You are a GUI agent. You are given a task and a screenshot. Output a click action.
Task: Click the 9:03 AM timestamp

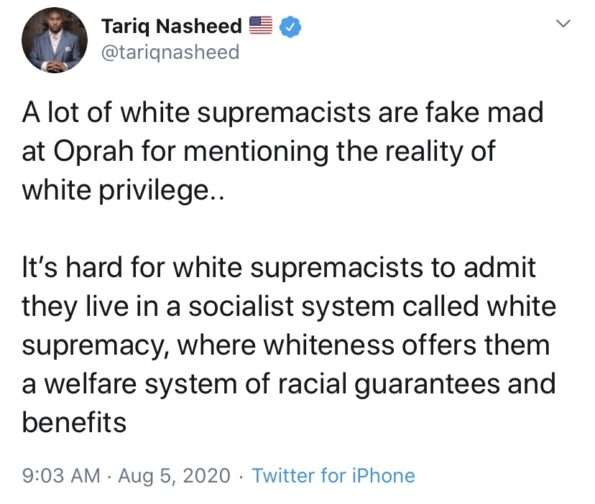point(61,476)
